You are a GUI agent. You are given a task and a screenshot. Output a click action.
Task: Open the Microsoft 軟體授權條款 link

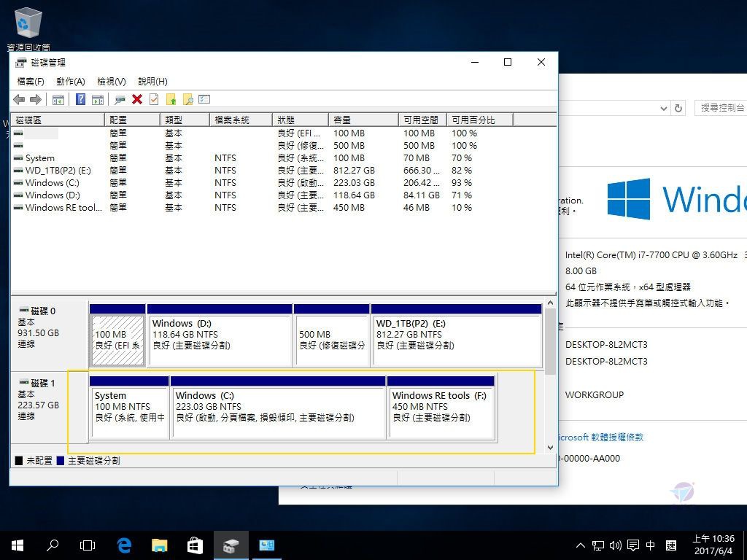[x=600, y=437]
